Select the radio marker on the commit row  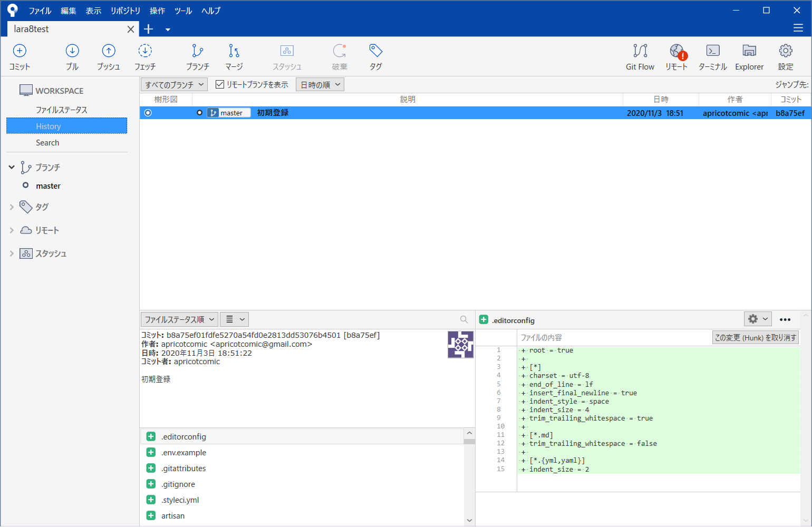148,113
